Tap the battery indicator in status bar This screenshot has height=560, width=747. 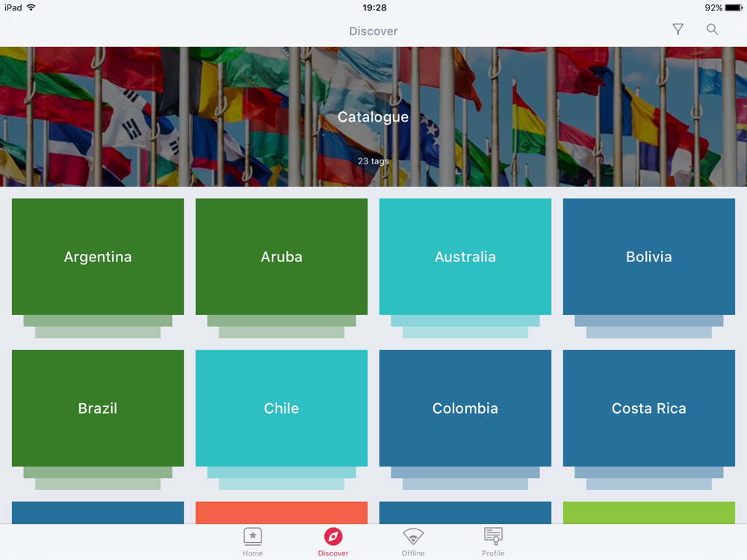click(x=734, y=7)
